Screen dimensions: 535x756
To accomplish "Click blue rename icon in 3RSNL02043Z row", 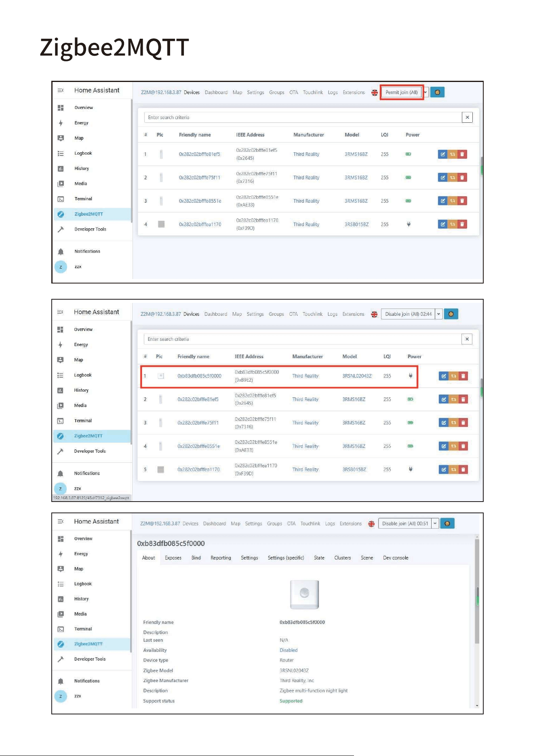I will tap(444, 376).
